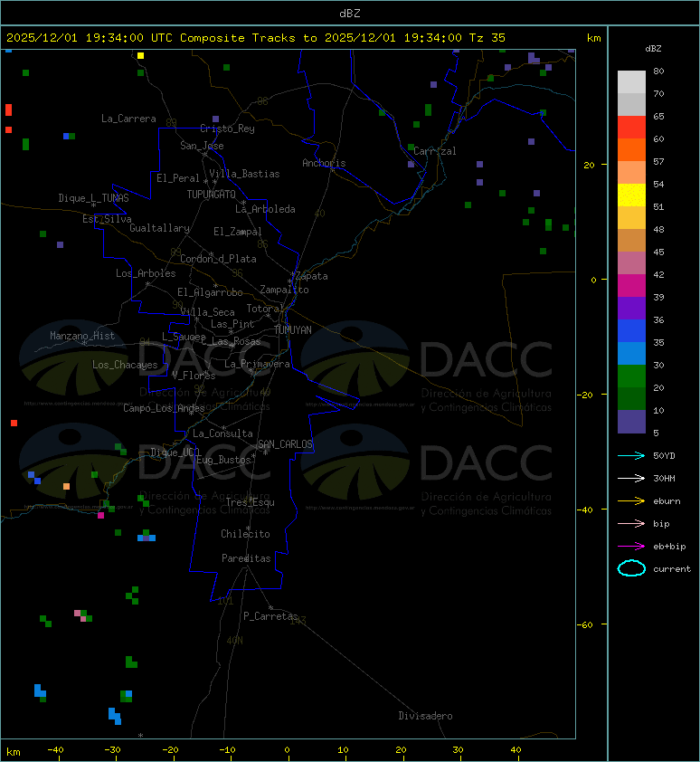Click the white 30HM arrow legend icon
Screen dimensions: 700x762
point(631,478)
